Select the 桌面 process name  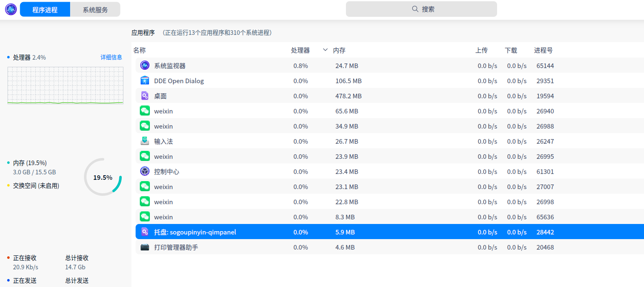pos(160,96)
